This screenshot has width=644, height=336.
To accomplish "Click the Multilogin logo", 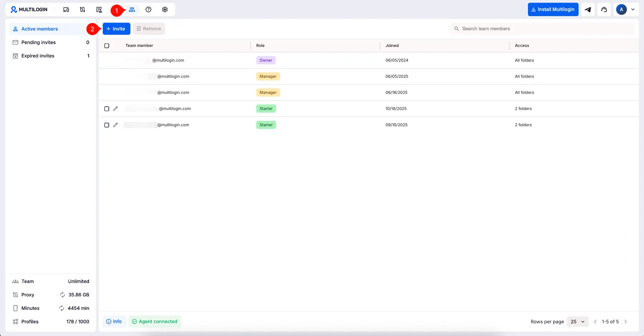I will pyautogui.click(x=29, y=10).
